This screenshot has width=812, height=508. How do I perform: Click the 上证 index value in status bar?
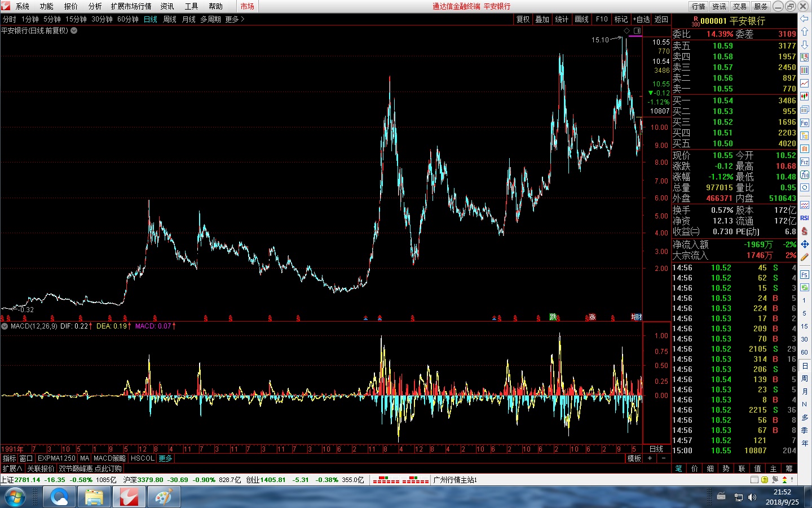pos(27,480)
